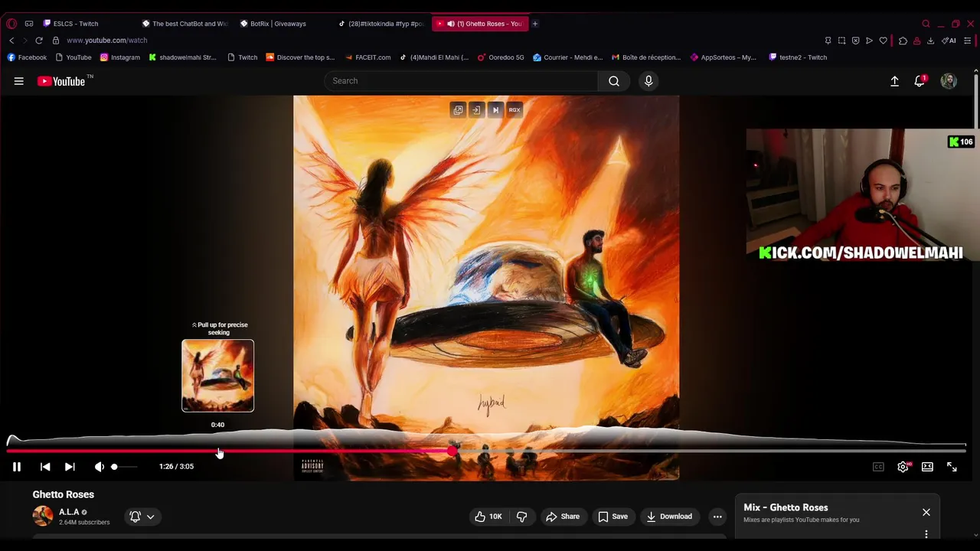Open a new browser tab
The height and width of the screenshot is (551, 980).
tap(535, 24)
